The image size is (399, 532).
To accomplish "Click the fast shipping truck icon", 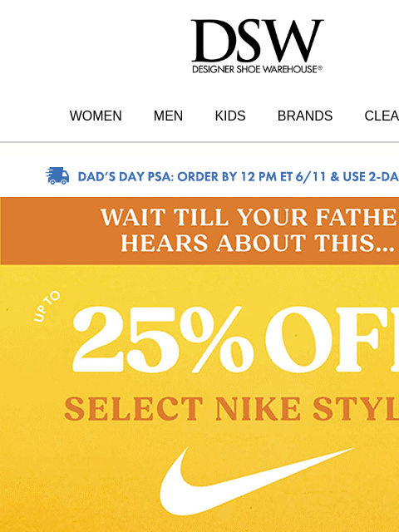I will click(x=57, y=175).
